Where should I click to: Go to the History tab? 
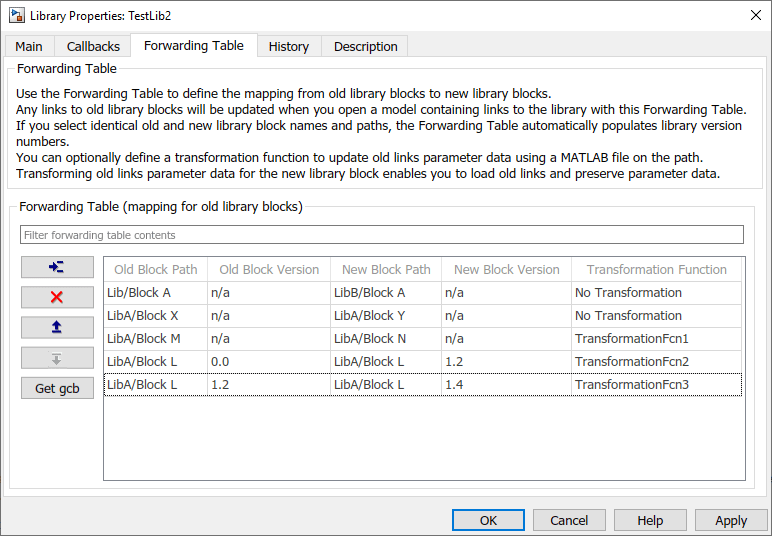pyautogui.click(x=288, y=46)
